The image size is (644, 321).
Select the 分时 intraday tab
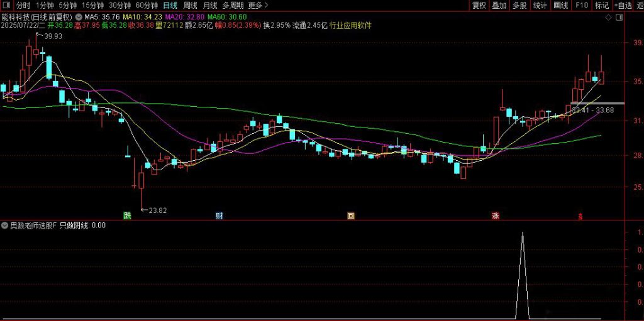tap(23, 5)
